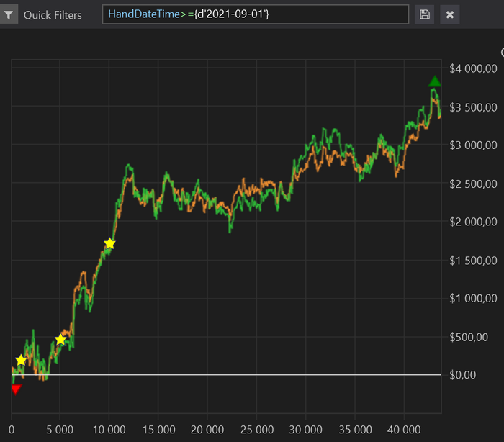
Task: Select the yellow star marker near 10 000 hands
Action: [x=109, y=243]
